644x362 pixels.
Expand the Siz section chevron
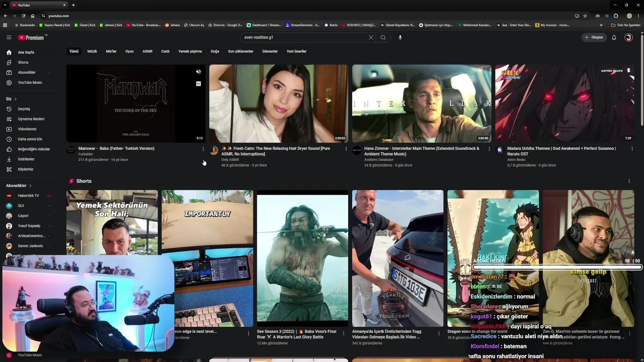click(x=16, y=99)
